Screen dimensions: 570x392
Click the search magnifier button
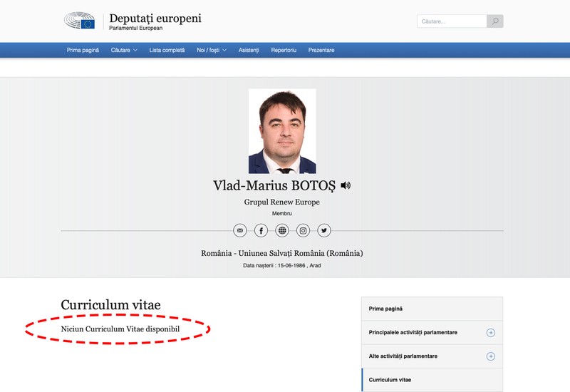click(x=494, y=21)
